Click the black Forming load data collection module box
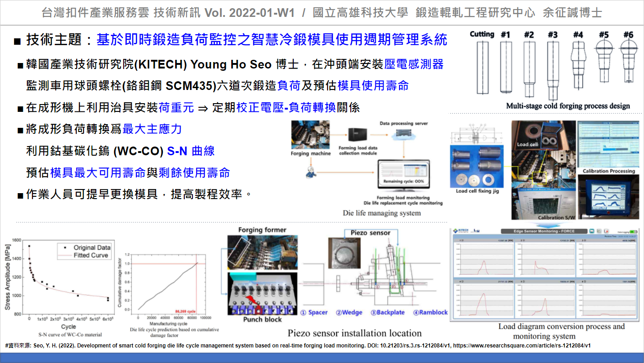This screenshot has width=644, height=363. (357, 136)
